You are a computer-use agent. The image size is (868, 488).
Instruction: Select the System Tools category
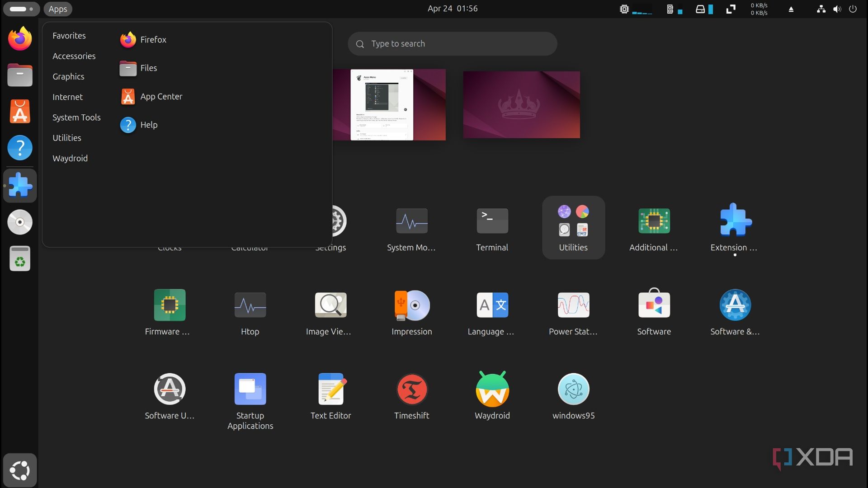(76, 117)
